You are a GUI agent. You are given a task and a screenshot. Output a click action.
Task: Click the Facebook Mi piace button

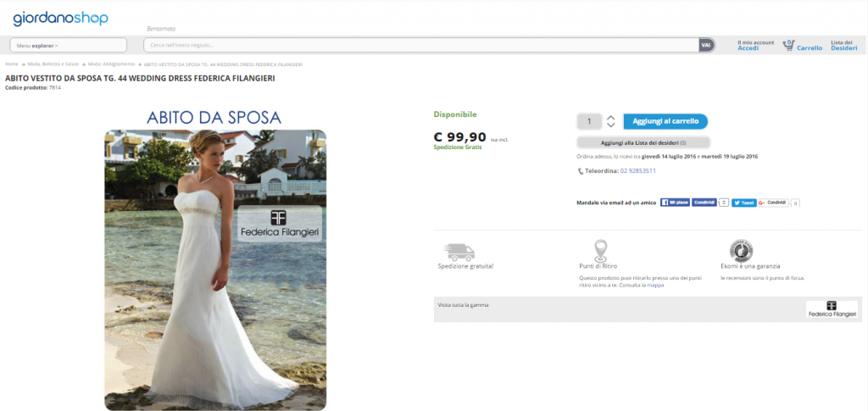pyautogui.click(x=675, y=203)
